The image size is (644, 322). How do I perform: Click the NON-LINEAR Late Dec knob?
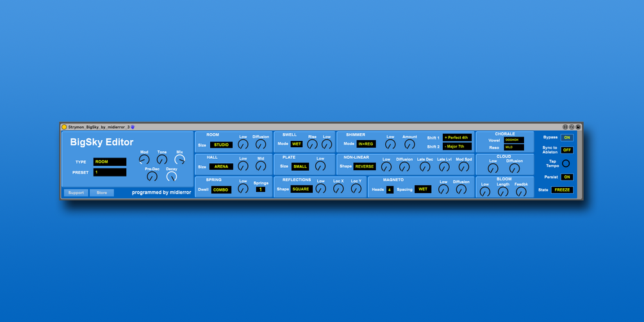[x=425, y=166]
